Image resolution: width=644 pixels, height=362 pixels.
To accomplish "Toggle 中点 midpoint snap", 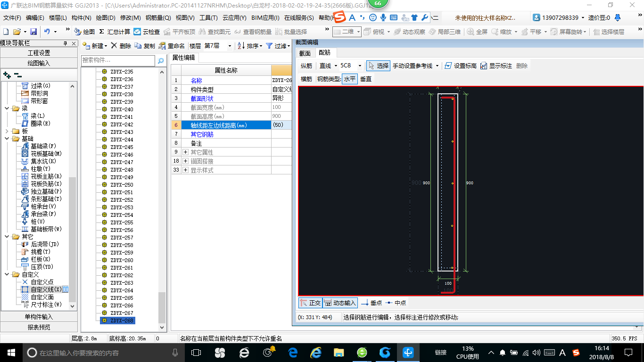I will pyautogui.click(x=396, y=303).
